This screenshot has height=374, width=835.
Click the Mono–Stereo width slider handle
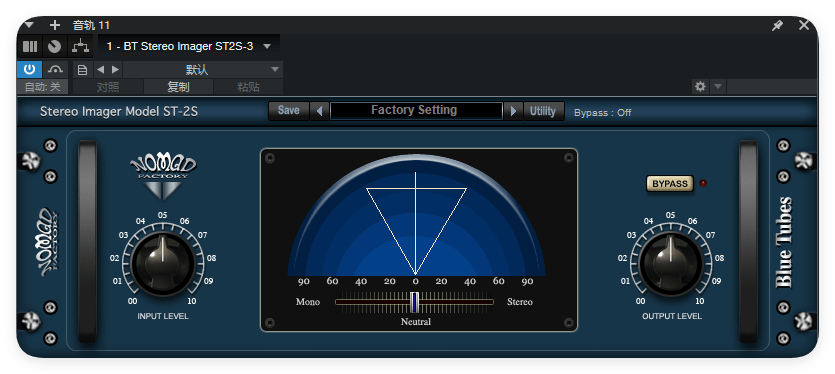point(415,302)
